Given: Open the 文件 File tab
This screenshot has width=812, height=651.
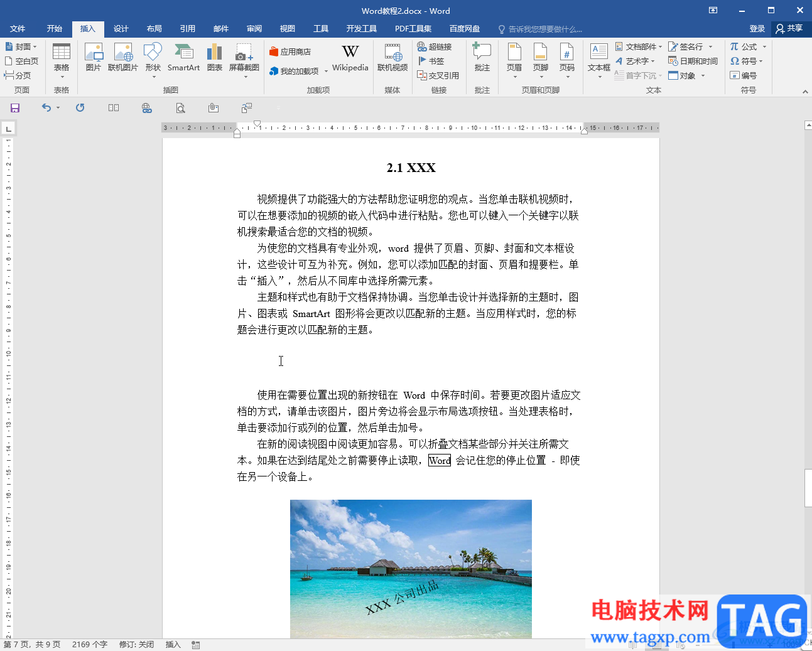Looking at the screenshot, I should tap(18, 29).
